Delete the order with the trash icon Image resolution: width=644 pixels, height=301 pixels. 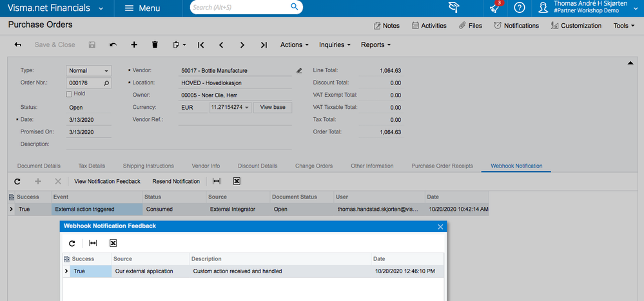155,44
